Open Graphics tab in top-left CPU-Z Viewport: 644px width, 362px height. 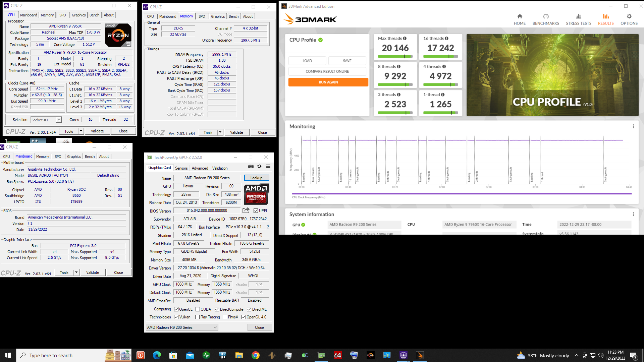click(x=79, y=15)
